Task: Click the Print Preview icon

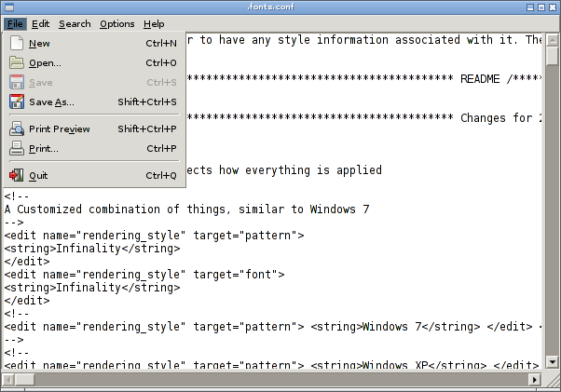Action: pyautogui.click(x=17, y=128)
